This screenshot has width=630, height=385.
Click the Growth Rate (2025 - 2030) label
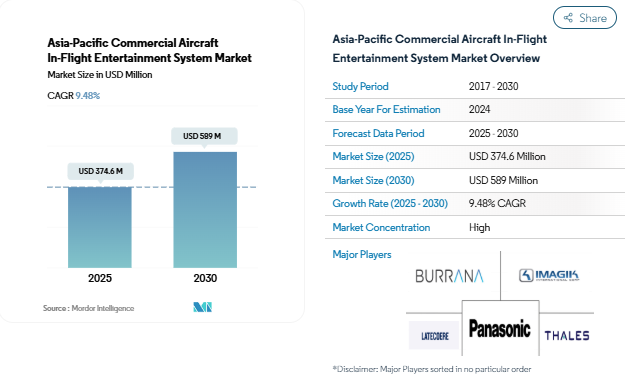[x=390, y=203]
